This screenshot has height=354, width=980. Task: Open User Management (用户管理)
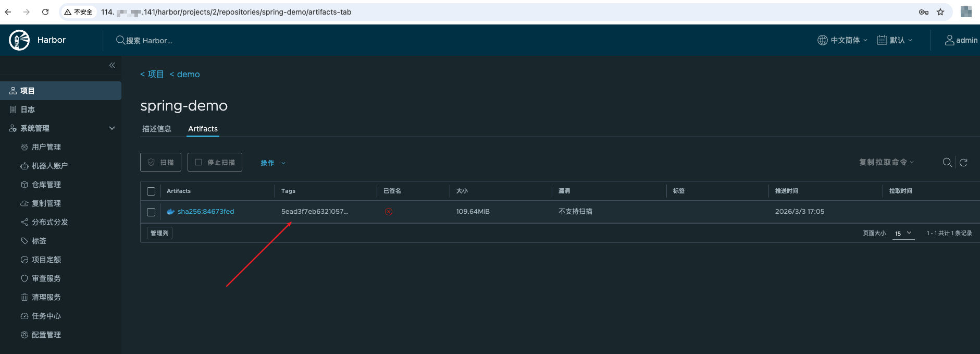[46, 147]
